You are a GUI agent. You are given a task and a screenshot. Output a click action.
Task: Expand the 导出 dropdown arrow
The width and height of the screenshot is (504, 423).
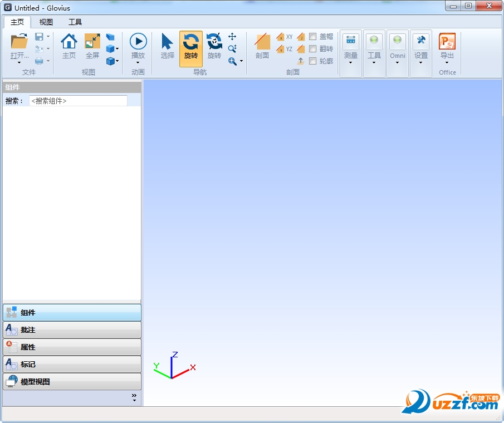pyautogui.click(x=447, y=63)
